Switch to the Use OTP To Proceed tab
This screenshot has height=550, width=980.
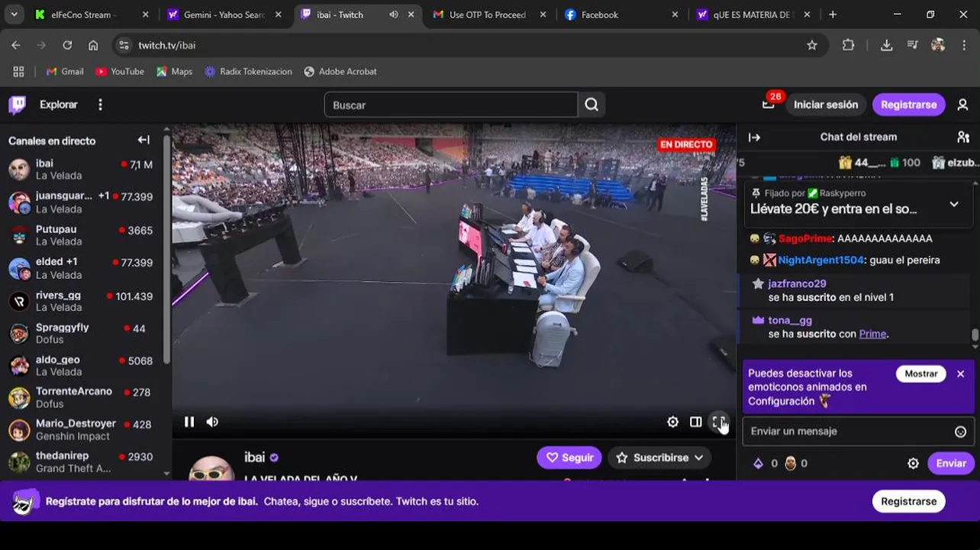[x=488, y=15]
